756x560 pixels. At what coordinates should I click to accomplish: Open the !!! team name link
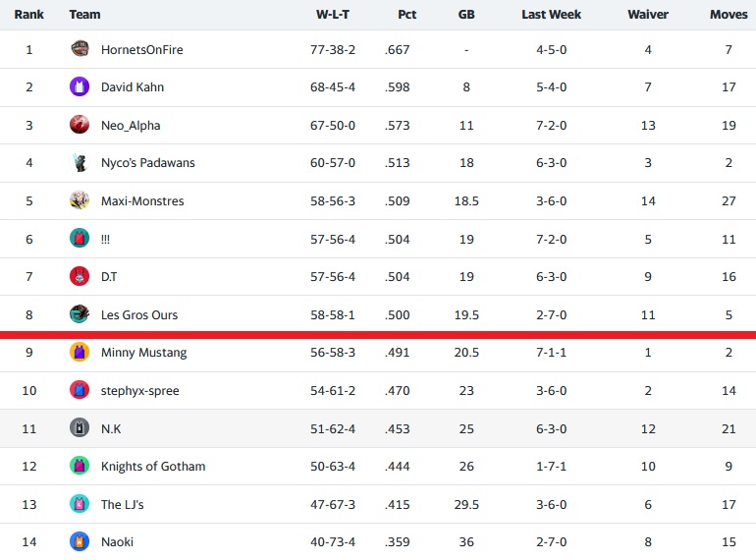click(106, 240)
